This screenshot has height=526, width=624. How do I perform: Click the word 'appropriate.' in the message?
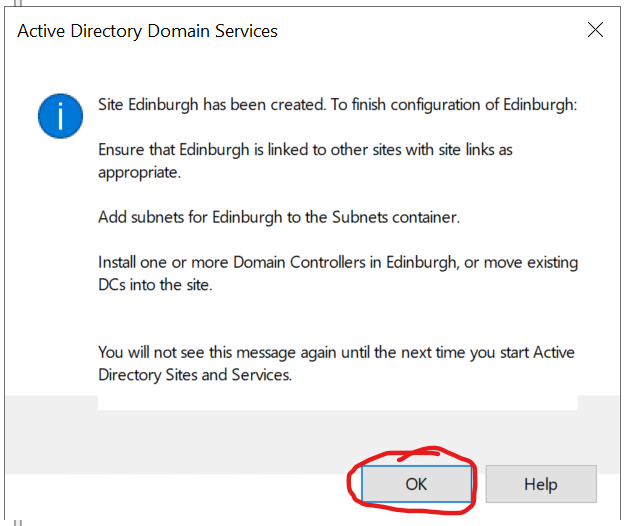coord(139,171)
